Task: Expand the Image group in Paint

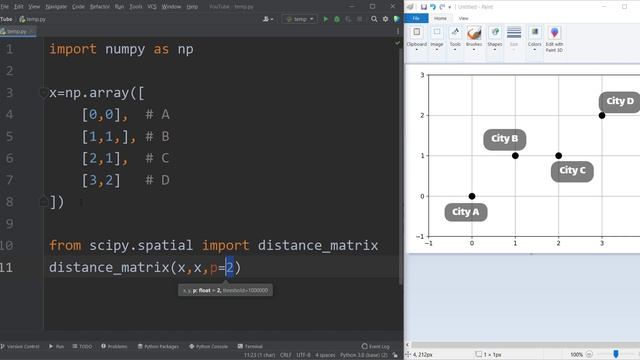Action: click(x=437, y=39)
